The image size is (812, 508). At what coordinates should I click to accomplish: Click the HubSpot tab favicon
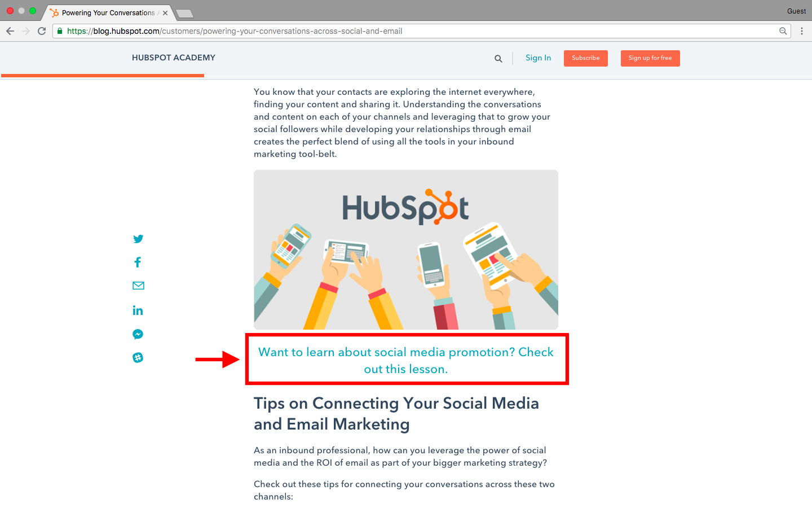click(x=54, y=13)
